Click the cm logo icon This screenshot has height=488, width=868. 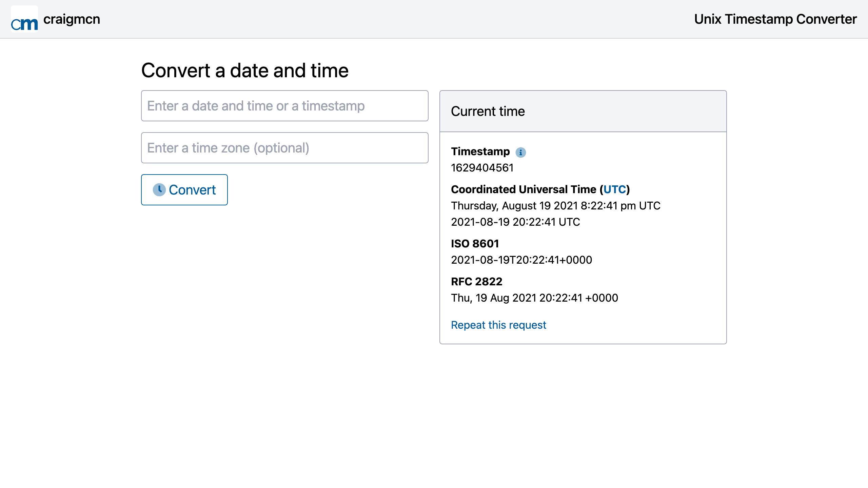(x=24, y=19)
